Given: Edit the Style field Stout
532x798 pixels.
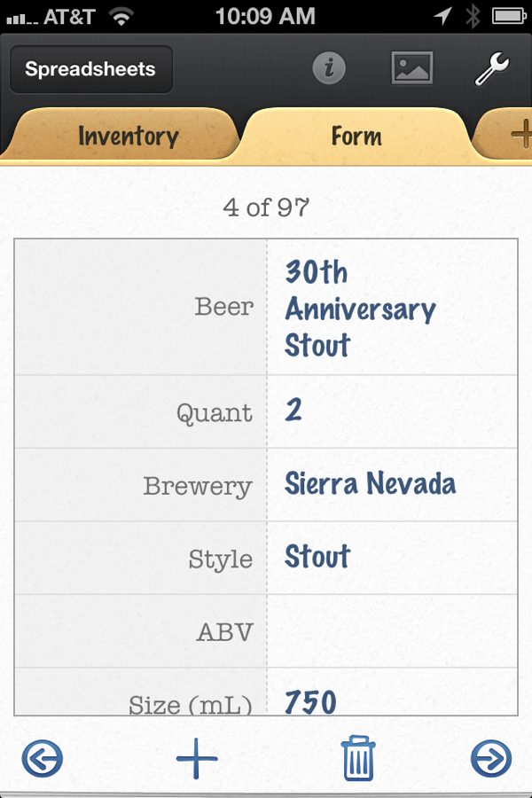Looking at the screenshot, I should pyautogui.click(x=392, y=558).
